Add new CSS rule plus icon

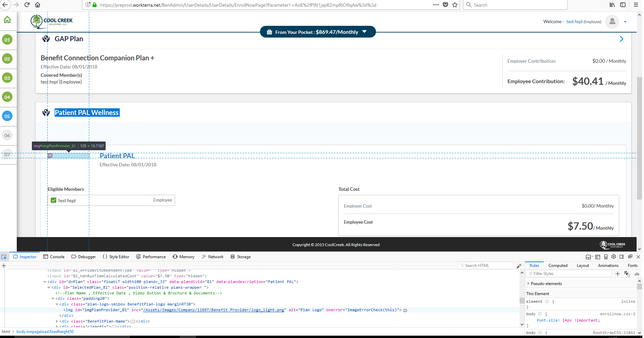[618, 274]
